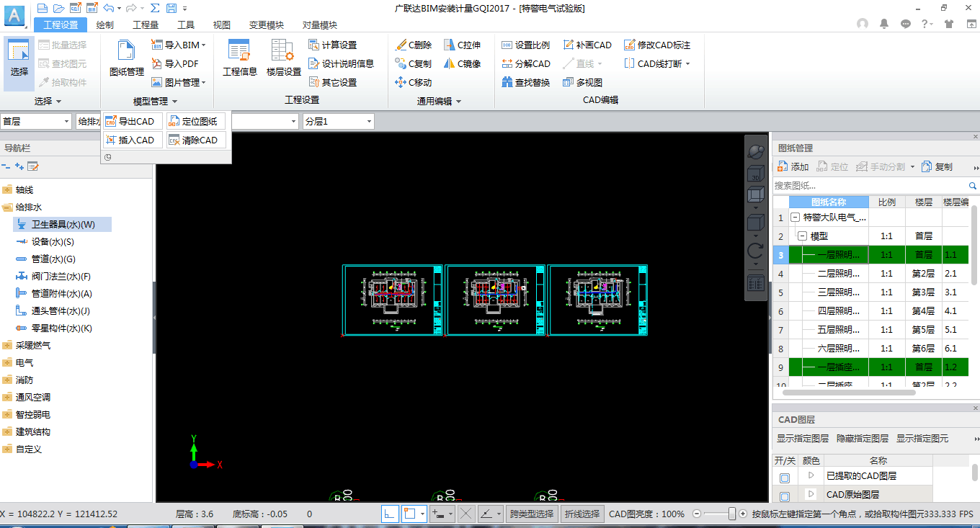Expand the 模型管理 group arrow

pos(174,102)
